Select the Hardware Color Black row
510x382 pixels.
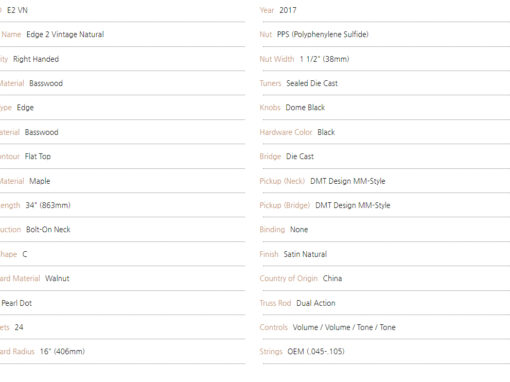click(385, 132)
